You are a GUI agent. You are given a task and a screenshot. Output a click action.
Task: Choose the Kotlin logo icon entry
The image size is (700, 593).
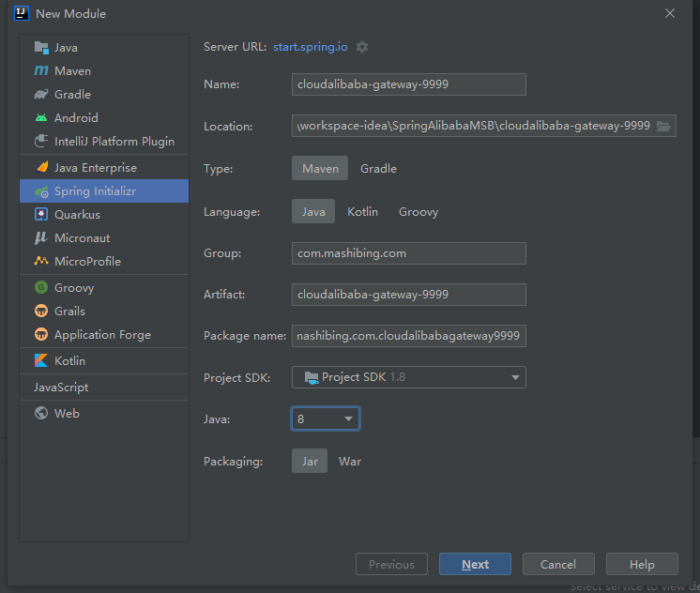pos(41,360)
